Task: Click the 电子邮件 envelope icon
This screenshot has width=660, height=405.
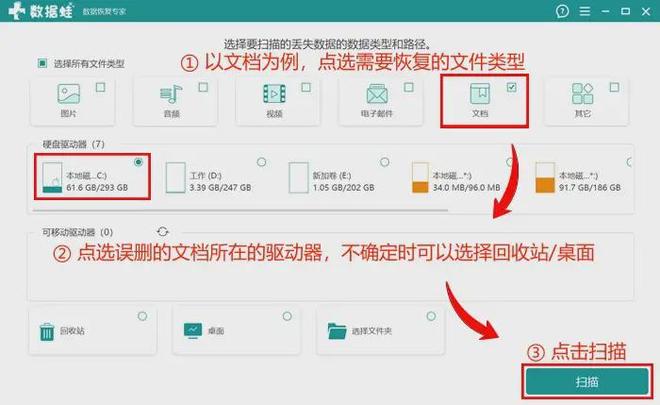Action: [x=377, y=93]
